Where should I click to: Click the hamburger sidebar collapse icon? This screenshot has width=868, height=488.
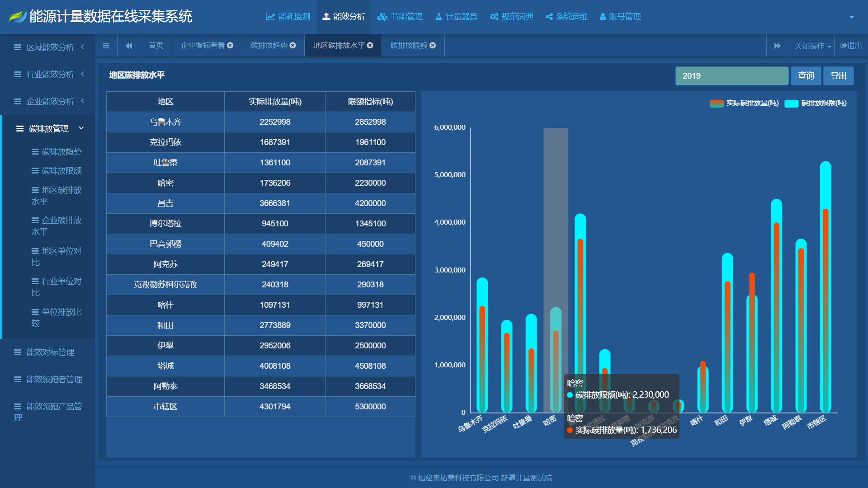pyautogui.click(x=106, y=46)
